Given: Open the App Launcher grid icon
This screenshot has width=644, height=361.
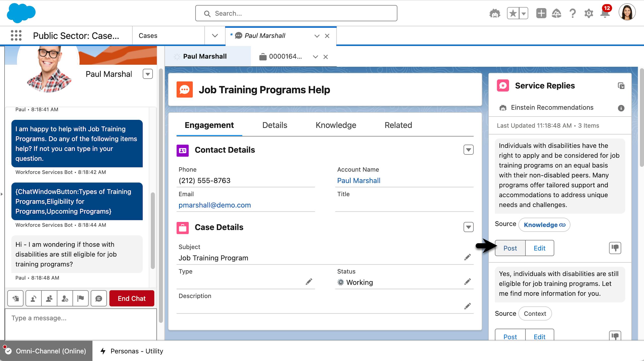Looking at the screenshot, I should tap(16, 35).
